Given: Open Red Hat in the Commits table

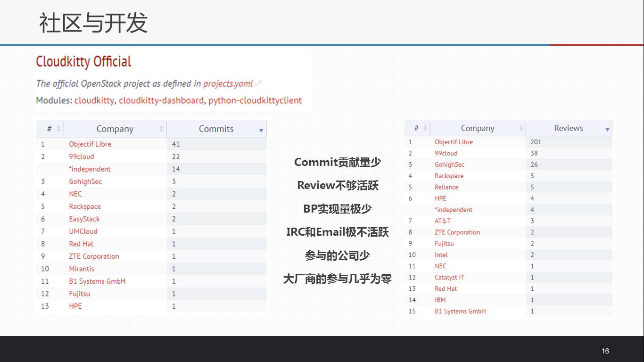Looking at the screenshot, I should pos(81,244).
